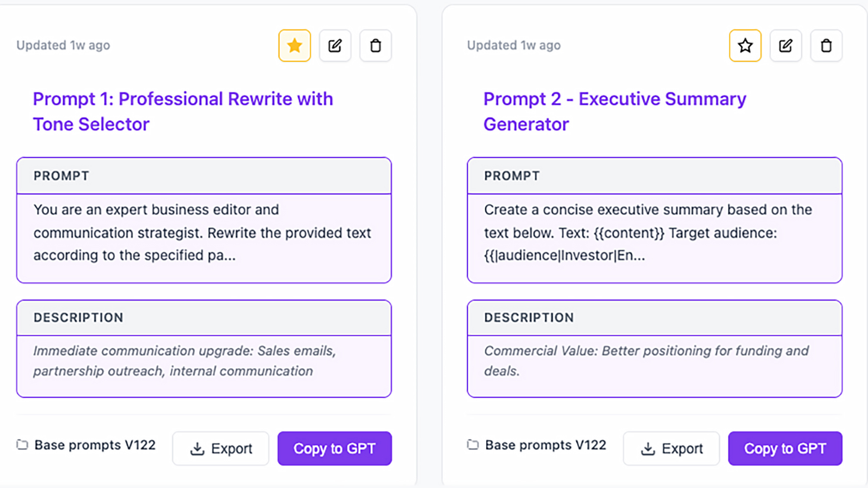This screenshot has height=488, width=868.
Task: Open Prompt 1: Professional Rewrite with Tone Selector
Action: 183,111
